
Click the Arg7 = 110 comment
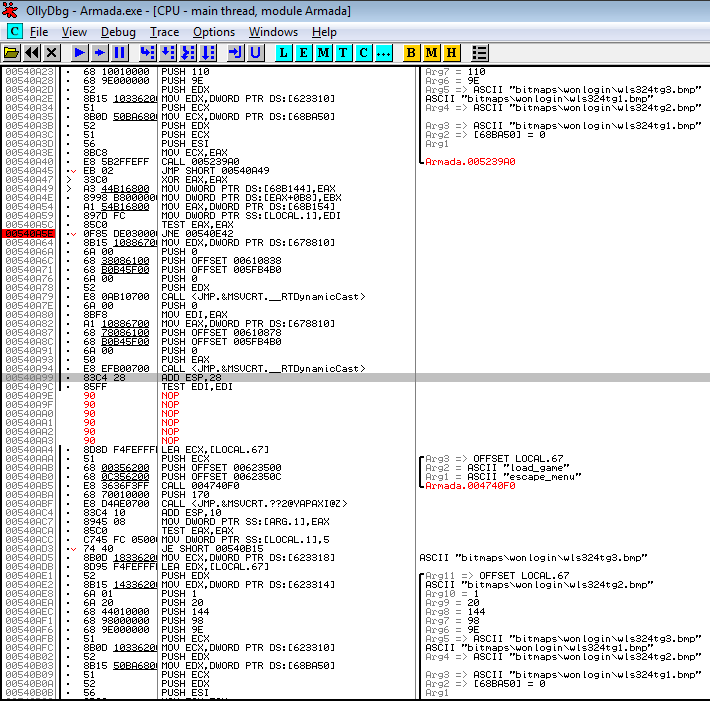[x=455, y=72]
